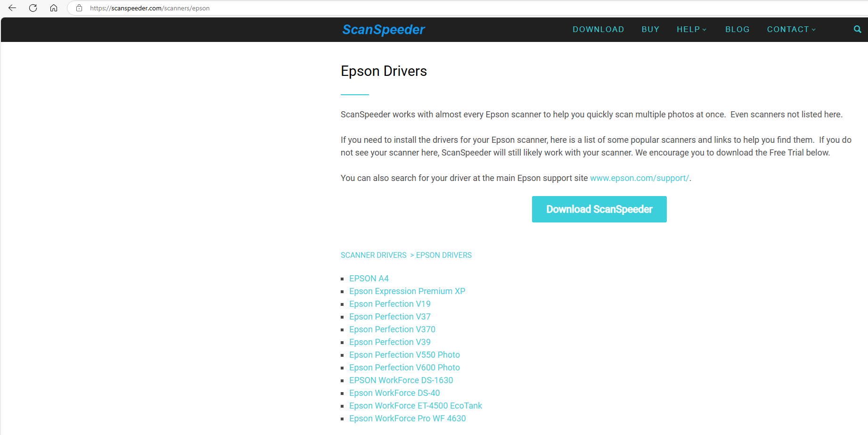Image resolution: width=868 pixels, height=435 pixels.
Task: Open the EPSON DRIVERS breadcrumb
Action: [444, 255]
